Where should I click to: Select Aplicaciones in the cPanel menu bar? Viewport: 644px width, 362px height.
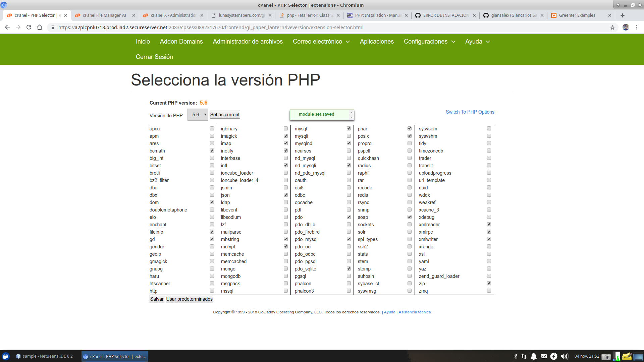(x=377, y=42)
